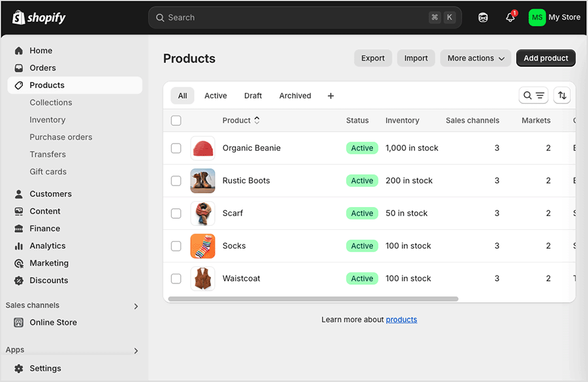Open Gift cards in the sidebar
The width and height of the screenshot is (588, 382).
tap(48, 171)
